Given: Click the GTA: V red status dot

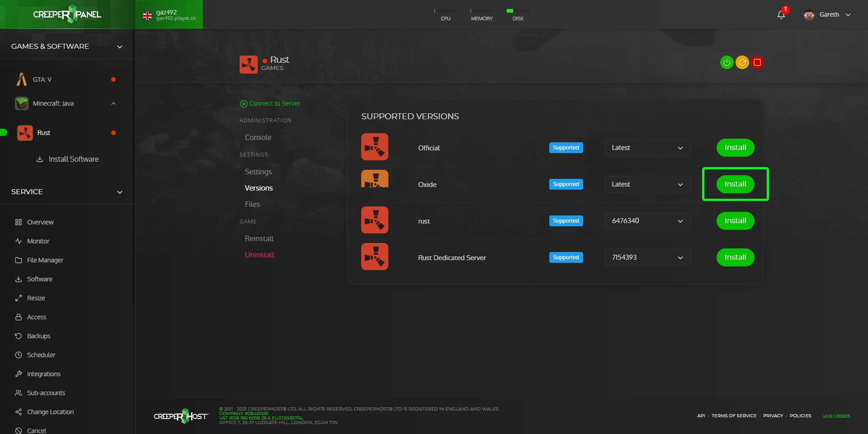Looking at the screenshot, I should [113, 79].
